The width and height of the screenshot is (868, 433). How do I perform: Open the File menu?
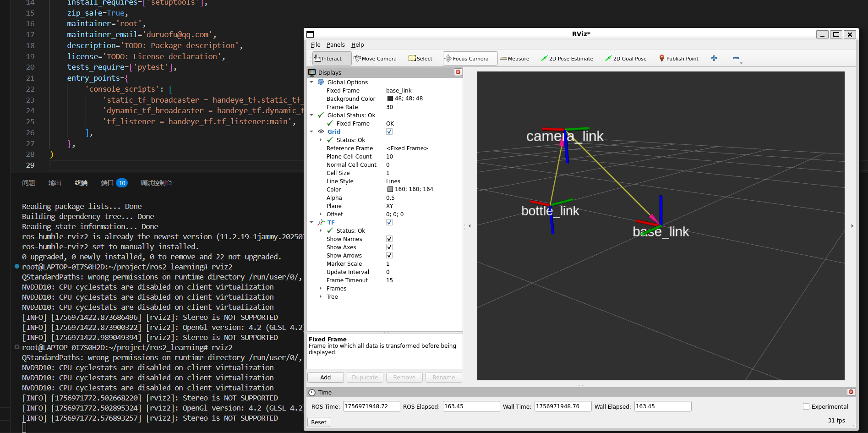click(316, 45)
